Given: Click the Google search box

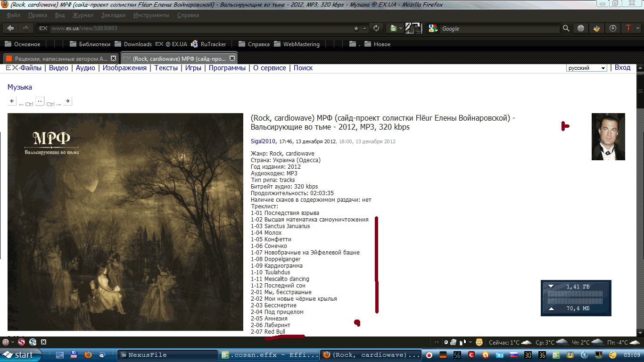Looking at the screenshot, I should pos(500,29).
